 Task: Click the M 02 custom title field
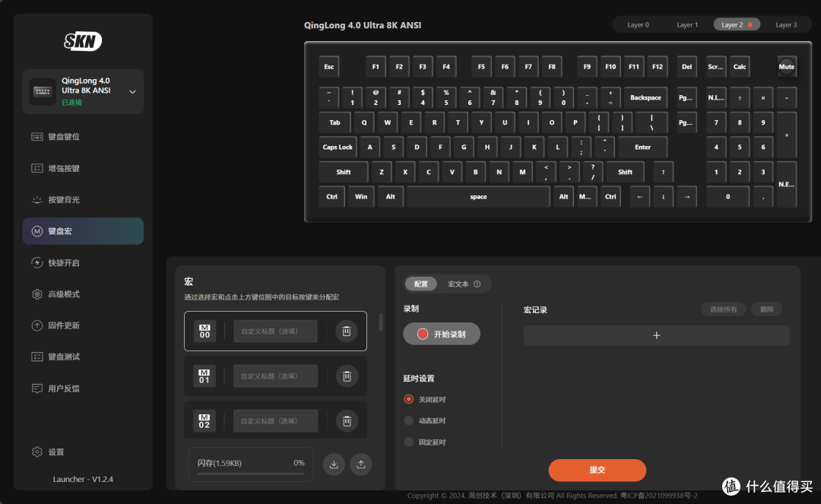click(275, 421)
